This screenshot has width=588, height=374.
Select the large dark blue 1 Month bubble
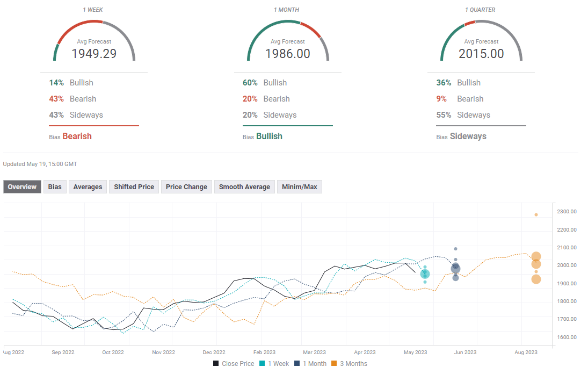455,269
